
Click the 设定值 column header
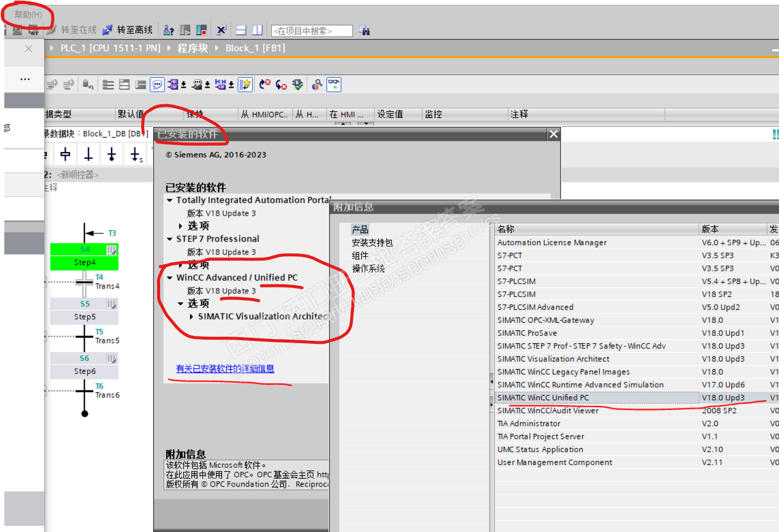(399, 114)
